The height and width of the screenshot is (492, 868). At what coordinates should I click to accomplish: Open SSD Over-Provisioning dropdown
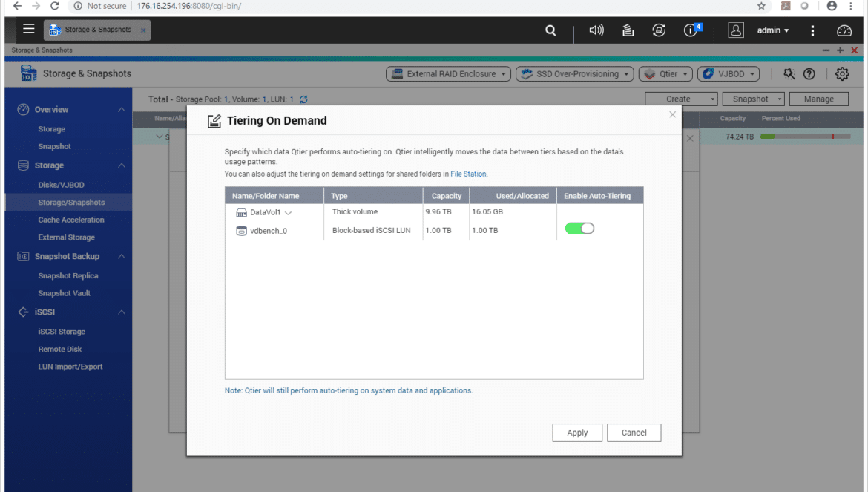pyautogui.click(x=575, y=73)
